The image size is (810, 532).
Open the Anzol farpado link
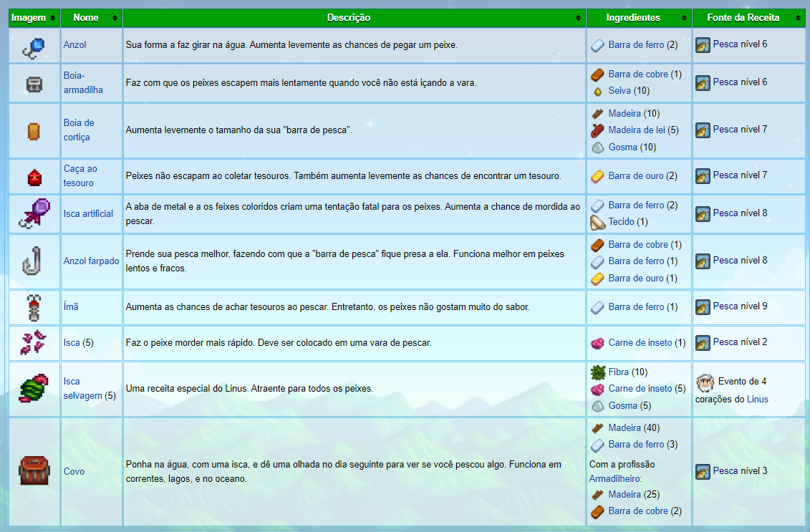pyautogui.click(x=92, y=261)
